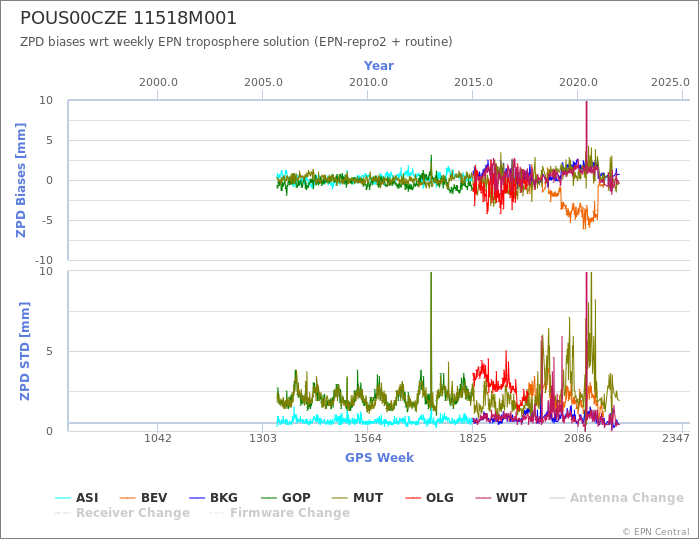This screenshot has width=700, height=540.
Task: Toggle the BEV series in the legend
Action: click(x=144, y=498)
